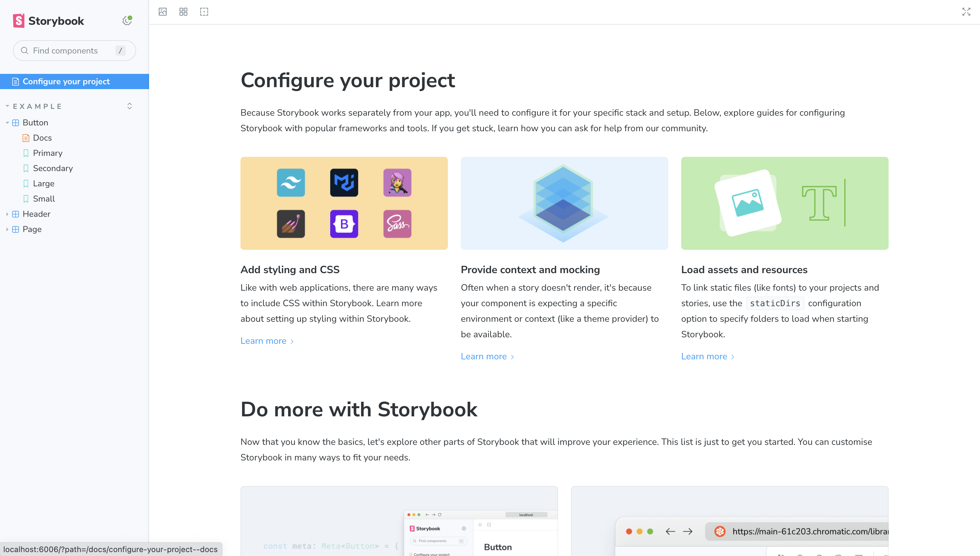The height and width of the screenshot is (556, 980).
Task: Toggle the outline dashed-square toolbar icon
Action: click(x=204, y=12)
